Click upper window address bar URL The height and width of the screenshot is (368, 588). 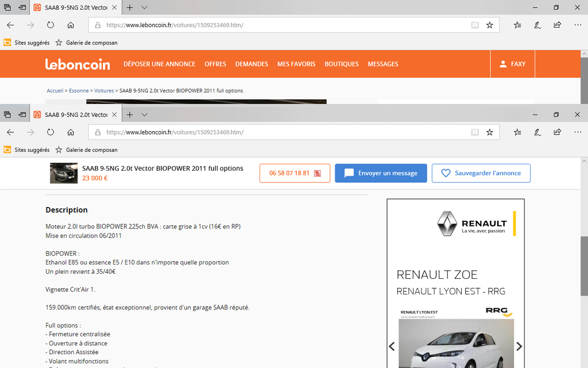175,25
